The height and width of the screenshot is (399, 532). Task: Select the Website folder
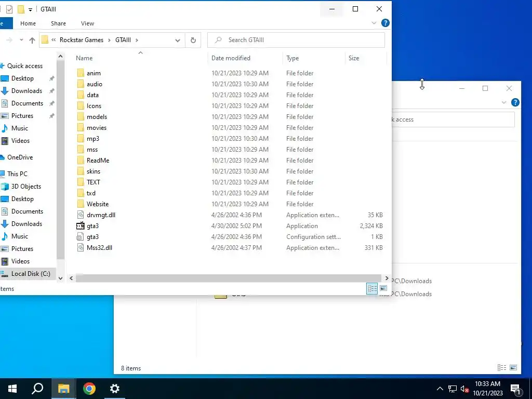point(97,204)
